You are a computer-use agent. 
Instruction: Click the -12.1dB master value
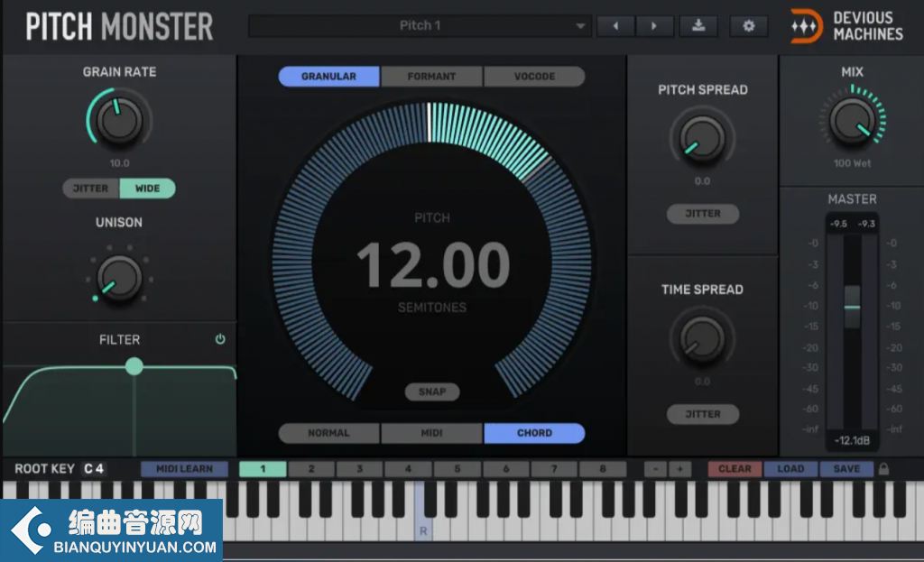coord(852,440)
